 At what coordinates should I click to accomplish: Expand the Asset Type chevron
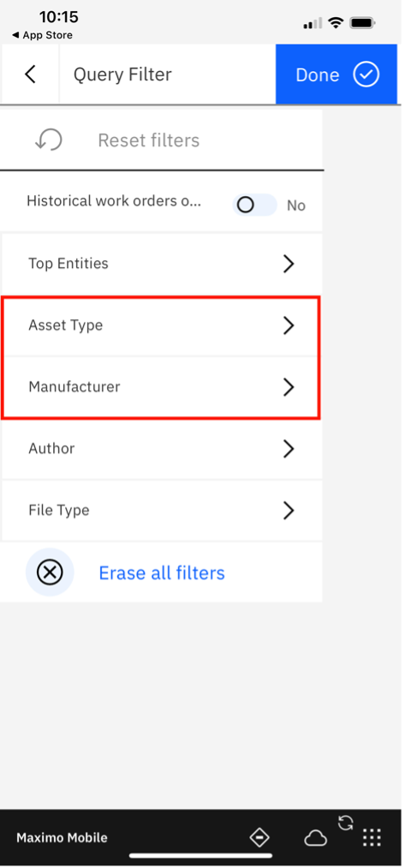pos(288,325)
